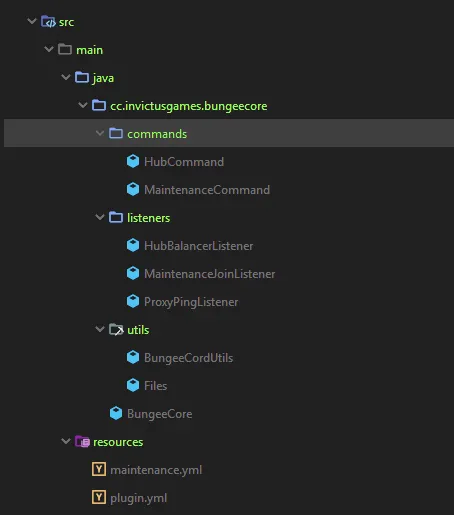
Task: Click the src source-root folder icon
Action: click(48, 22)
